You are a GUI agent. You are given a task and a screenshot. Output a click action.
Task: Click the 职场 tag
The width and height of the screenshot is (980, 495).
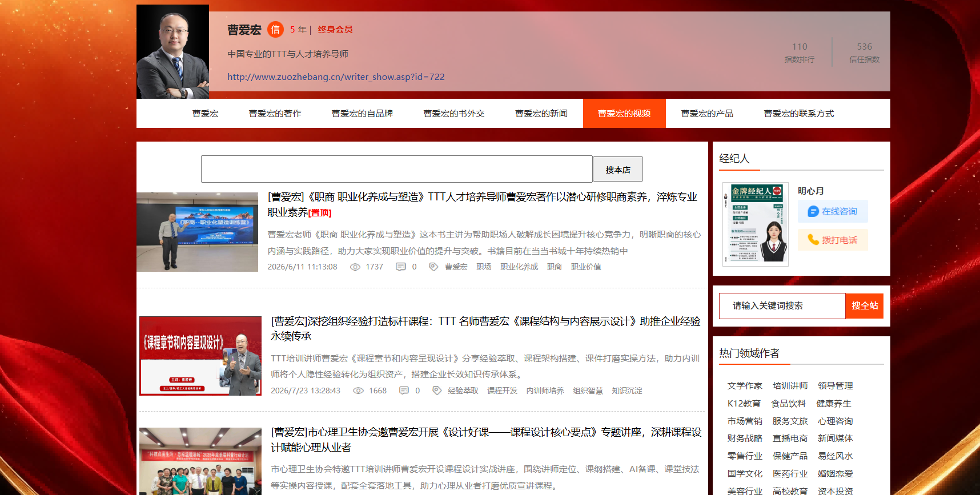tap(484, 267)
